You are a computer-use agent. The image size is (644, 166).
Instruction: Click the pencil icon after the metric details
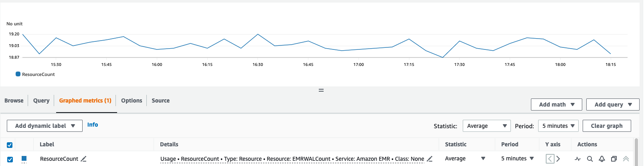[x=429, y=159]
